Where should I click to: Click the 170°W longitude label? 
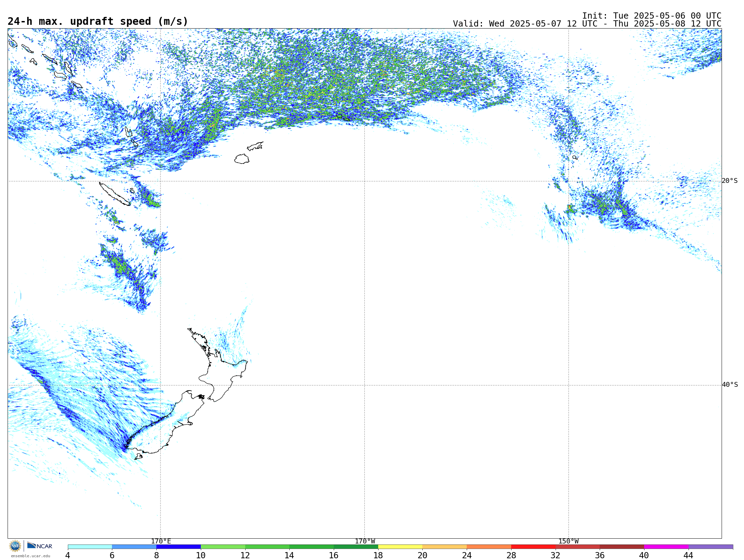[365, 541]
